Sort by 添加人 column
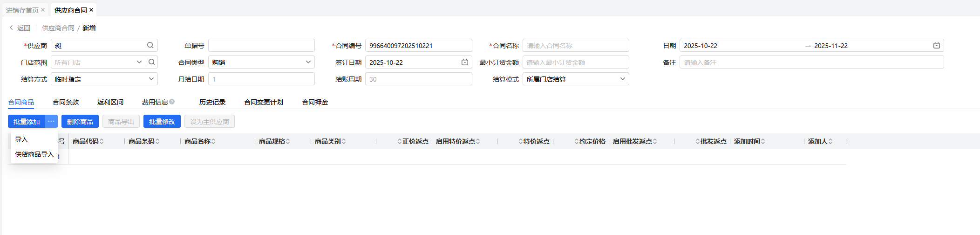Screen dimensions: 980x235 coord(830,141)
